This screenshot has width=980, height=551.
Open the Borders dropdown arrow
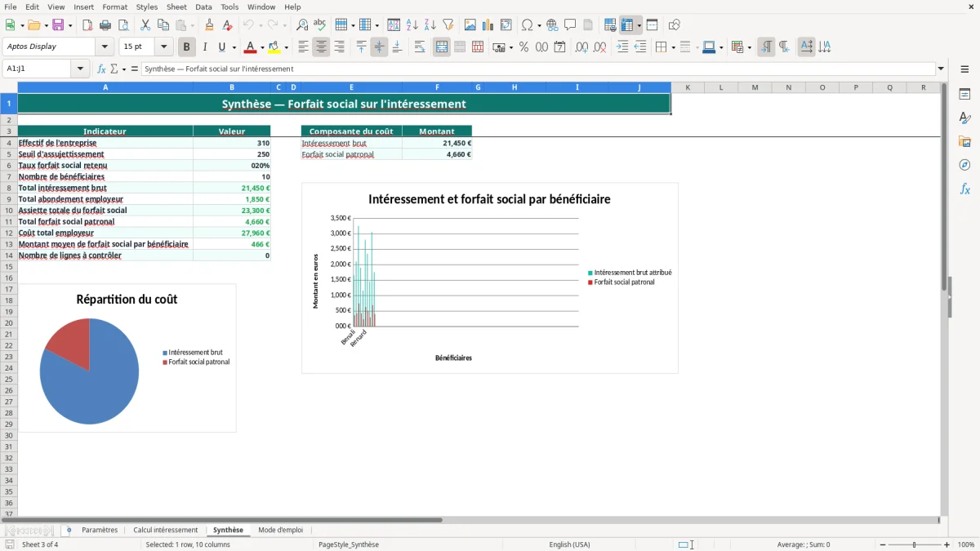point(672,47)
